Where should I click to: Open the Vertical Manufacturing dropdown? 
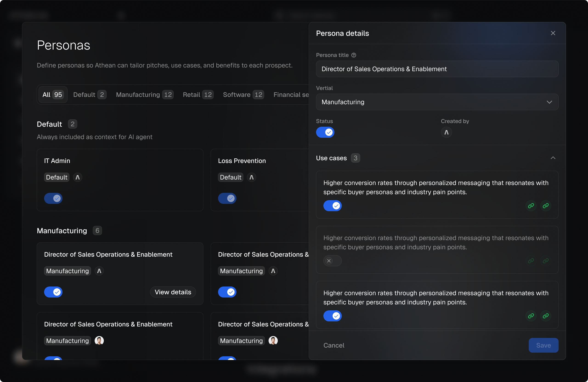437,102
